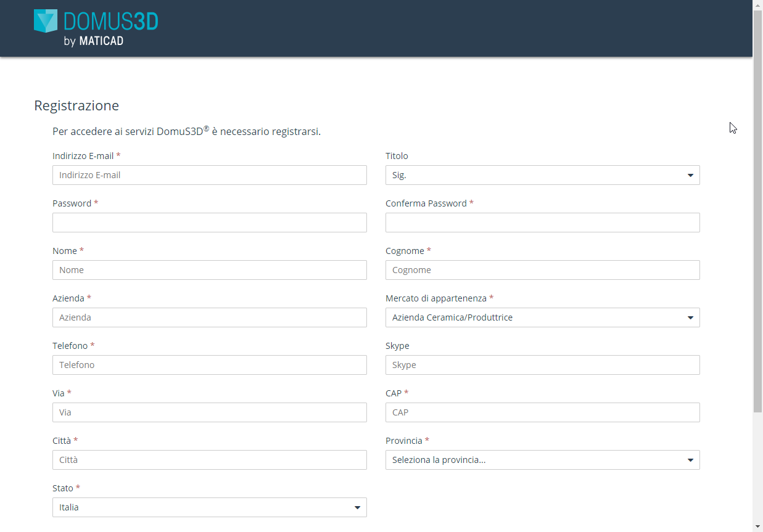763x532 pixels.
Task: Select the Azienda input field
Action: (210, 317)
